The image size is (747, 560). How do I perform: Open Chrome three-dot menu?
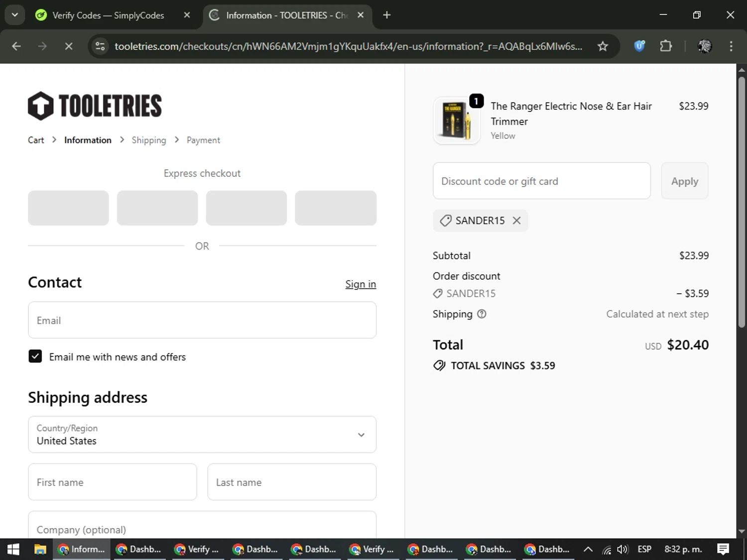(x=731, y=46)
